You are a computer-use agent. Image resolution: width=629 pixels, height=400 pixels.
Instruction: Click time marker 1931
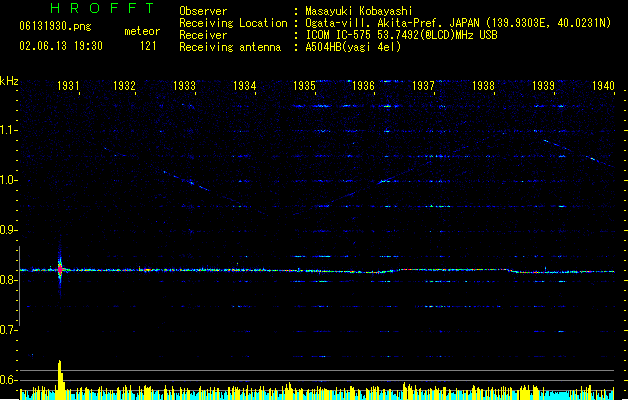[x=68, y=86]
